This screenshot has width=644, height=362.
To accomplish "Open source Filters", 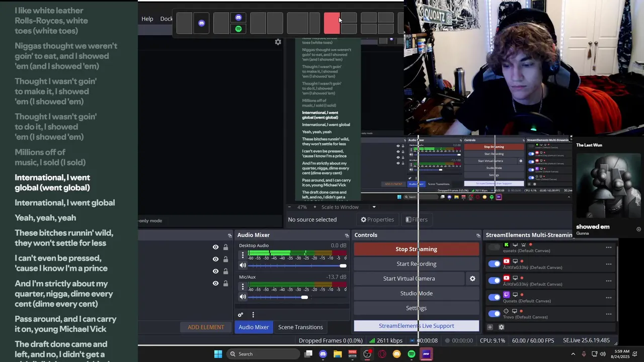I will pyautogui.click(x=417, y=220).
